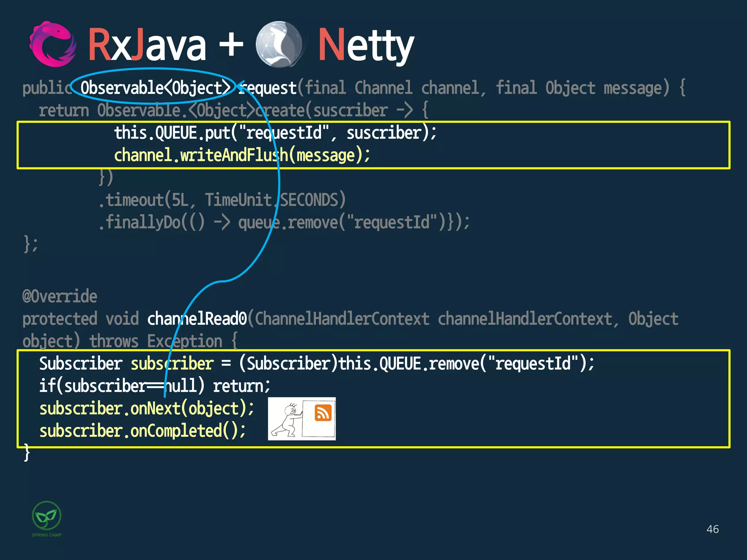The height and width of the screenshot is (560, 747).
Task: Click the '@Override' annotation
Action: (60, 296)
